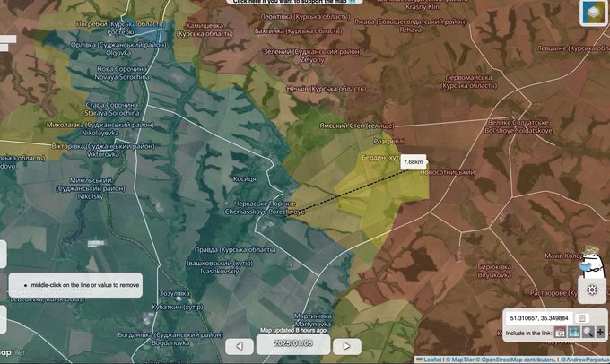Click the middle-click removal hint tooltip

pyautogui.click(x=75, y=285)
